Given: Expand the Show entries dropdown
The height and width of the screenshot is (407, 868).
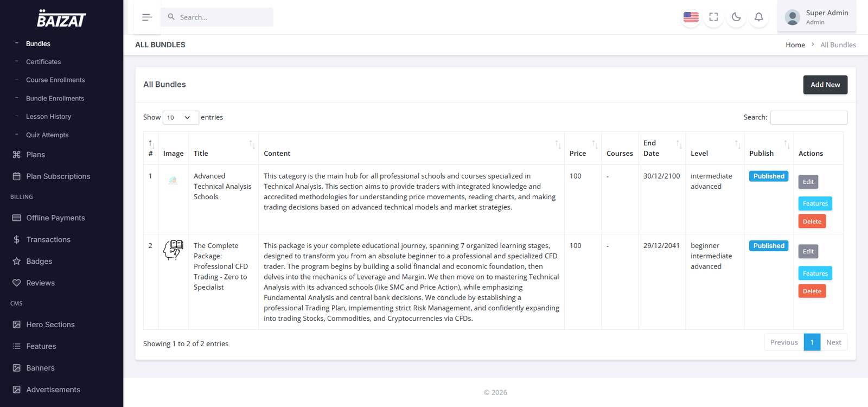Looking at the screenshot, I should 180,118.
